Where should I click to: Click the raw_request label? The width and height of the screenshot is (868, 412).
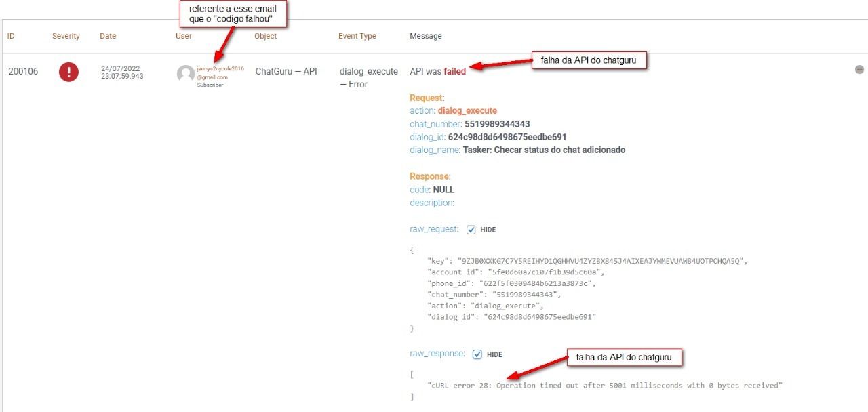(x=434, y=230)
